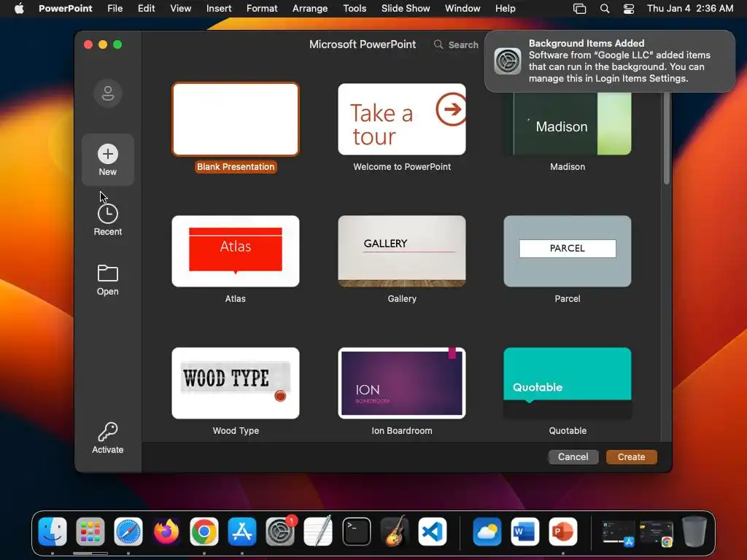Click the "Welcome to PowerPoint" label
The width and height of the screenshot is (747, 560).
402,167
